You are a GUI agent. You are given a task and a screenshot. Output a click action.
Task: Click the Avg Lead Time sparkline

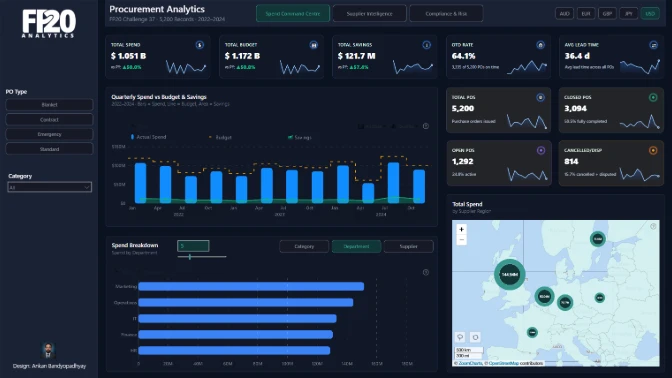640,66
